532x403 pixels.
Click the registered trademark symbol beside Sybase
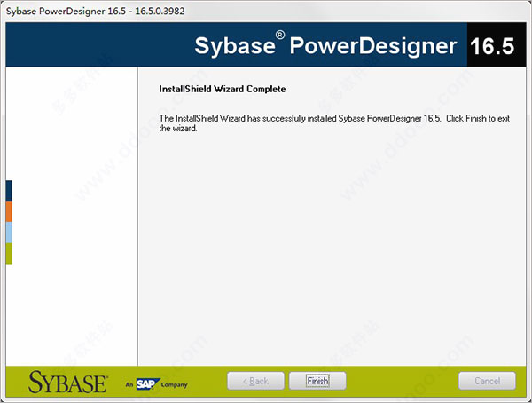coord(280,35)
